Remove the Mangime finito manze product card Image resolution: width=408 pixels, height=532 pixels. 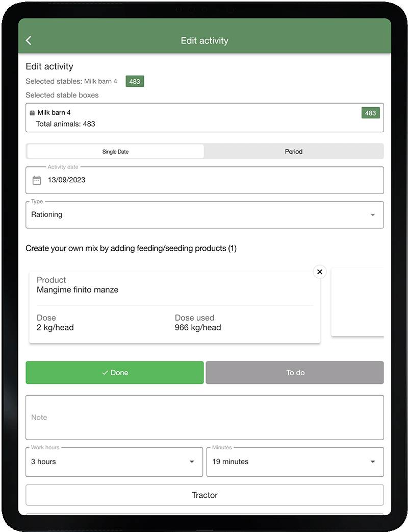click(x=320, y=272)
